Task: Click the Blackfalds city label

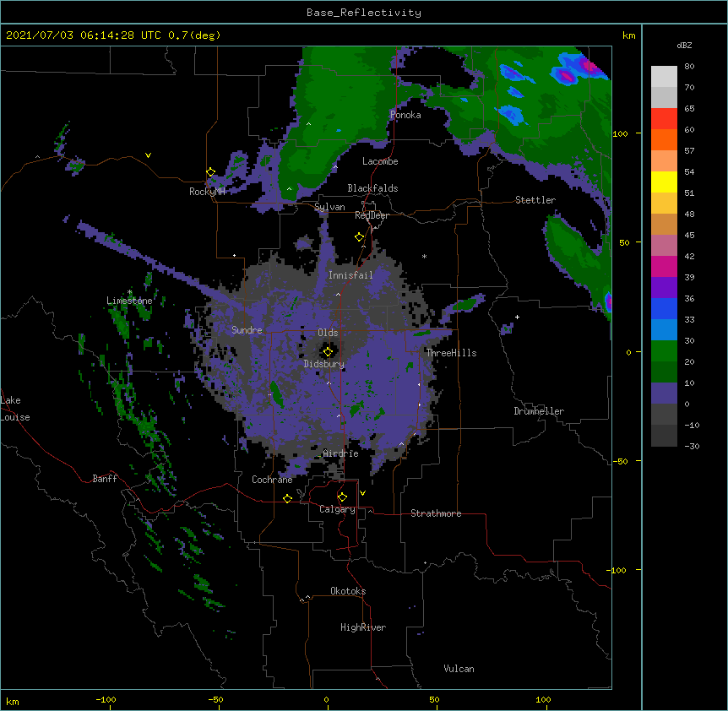Action: [x=372, y=188]
